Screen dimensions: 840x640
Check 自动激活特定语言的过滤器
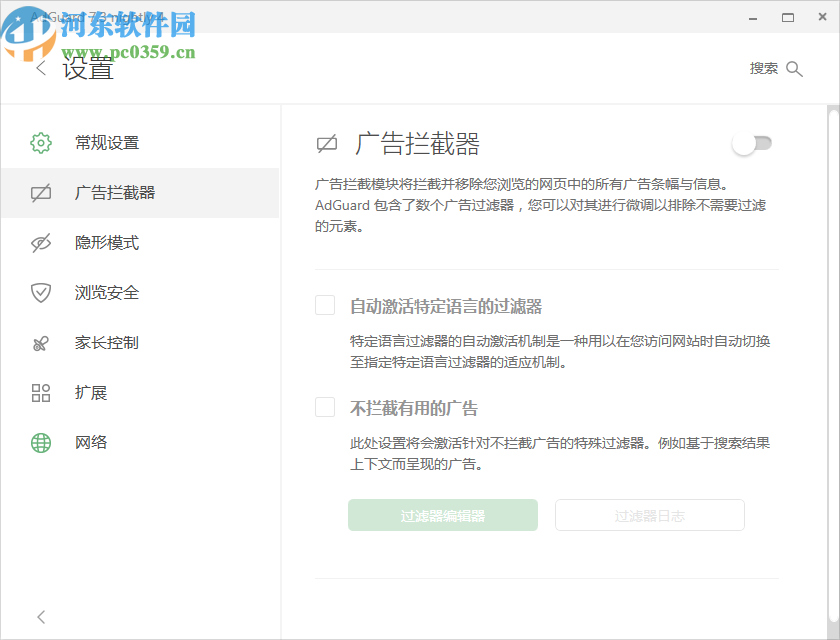coord(325,306)
